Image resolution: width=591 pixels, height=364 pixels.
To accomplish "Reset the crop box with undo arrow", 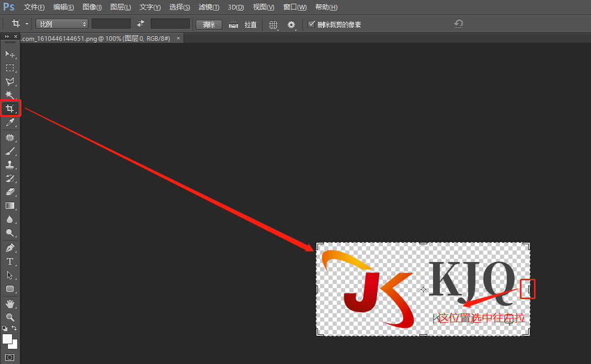I will point(458,24).
